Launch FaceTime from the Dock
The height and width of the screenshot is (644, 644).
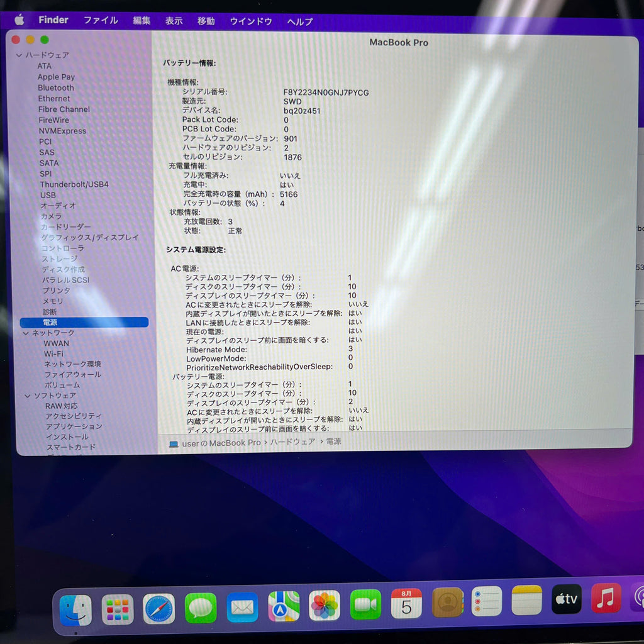pos(365,604)
